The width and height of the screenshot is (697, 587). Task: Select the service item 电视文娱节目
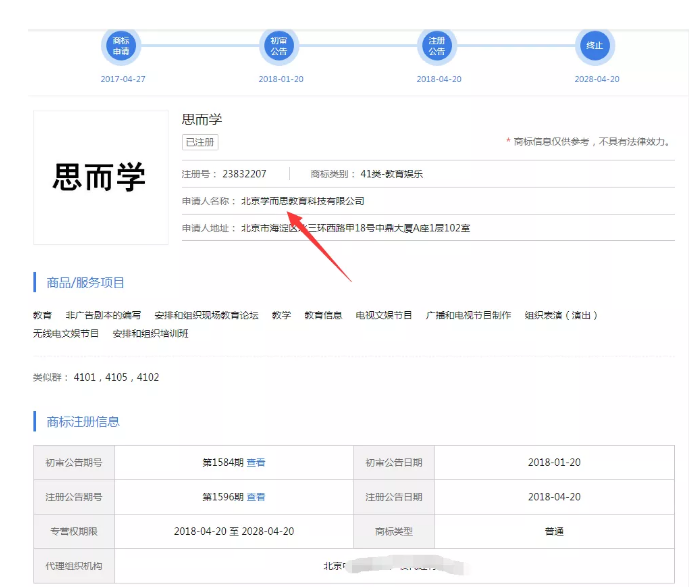click(x=384, y=315)
